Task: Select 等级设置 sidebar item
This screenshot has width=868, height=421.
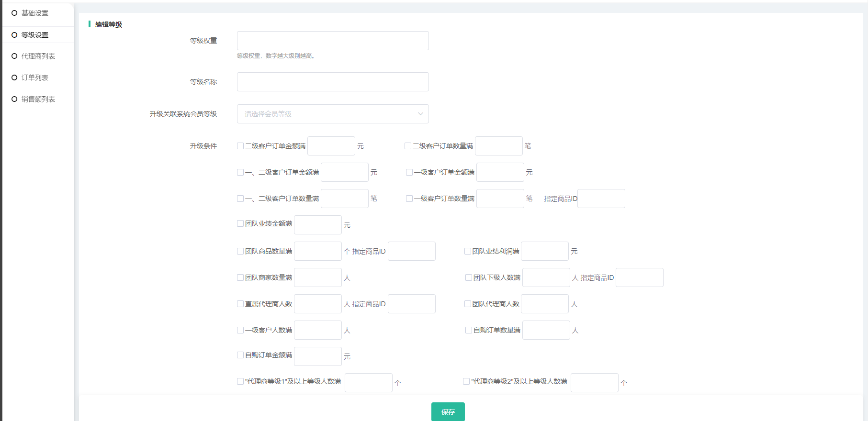Action: point(34,35)
